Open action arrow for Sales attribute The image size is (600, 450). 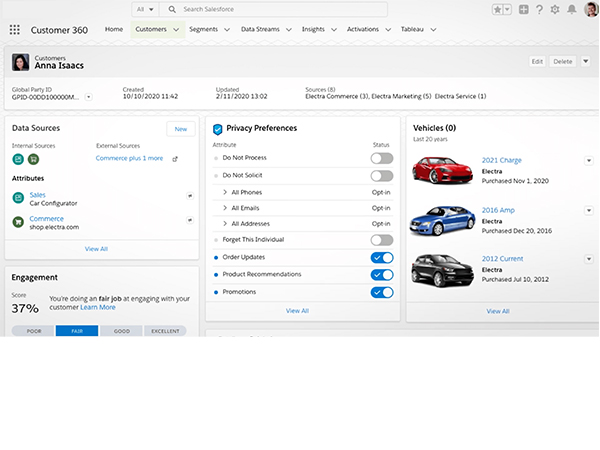[x=190, y=196]
